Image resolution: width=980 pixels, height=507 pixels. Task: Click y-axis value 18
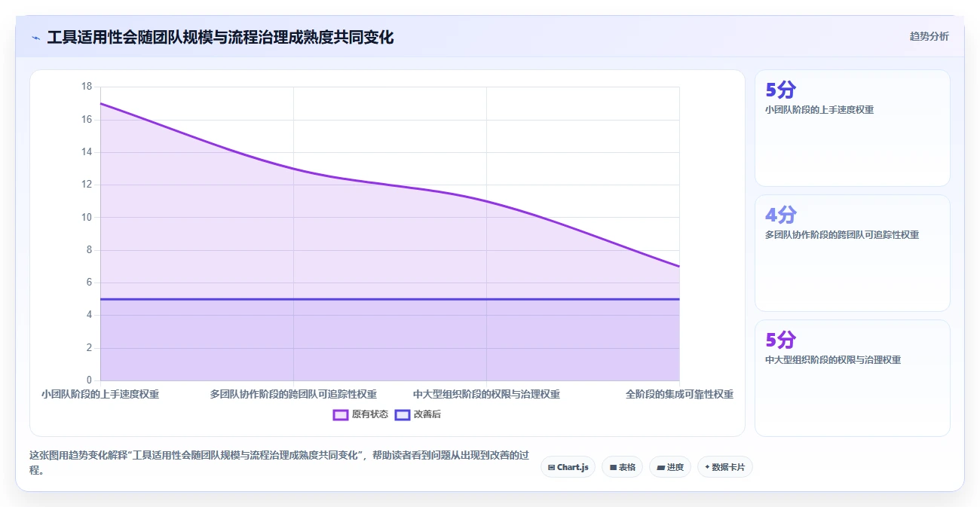coord(87,87)
